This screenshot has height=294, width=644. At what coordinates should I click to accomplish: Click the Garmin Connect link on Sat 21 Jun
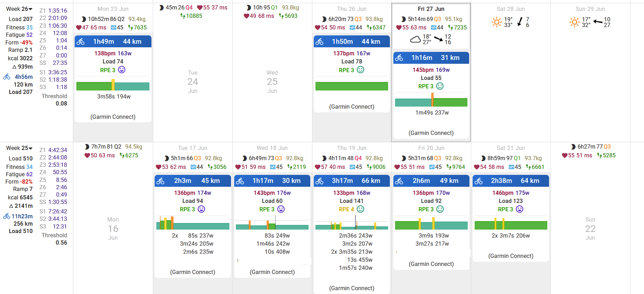tap(510, 256)
